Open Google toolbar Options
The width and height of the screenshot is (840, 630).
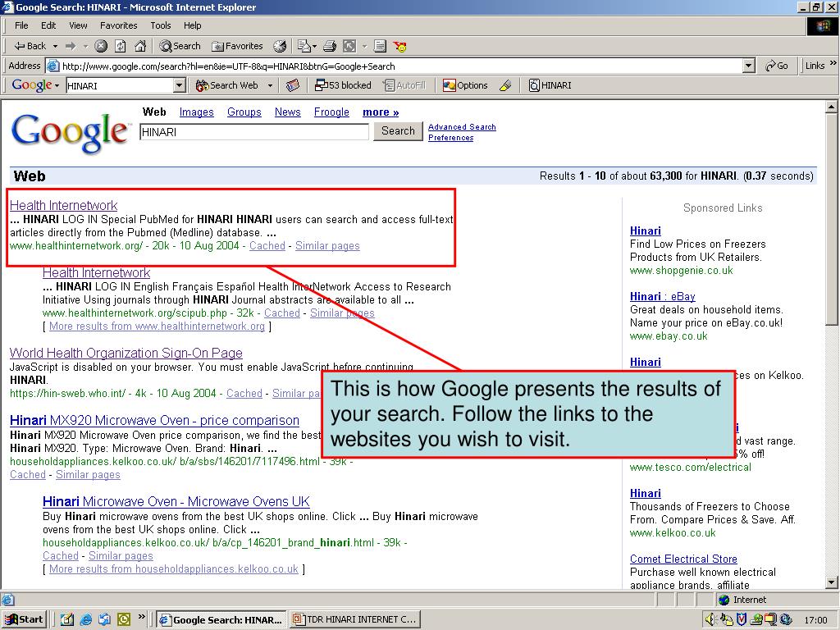[466, 85]
